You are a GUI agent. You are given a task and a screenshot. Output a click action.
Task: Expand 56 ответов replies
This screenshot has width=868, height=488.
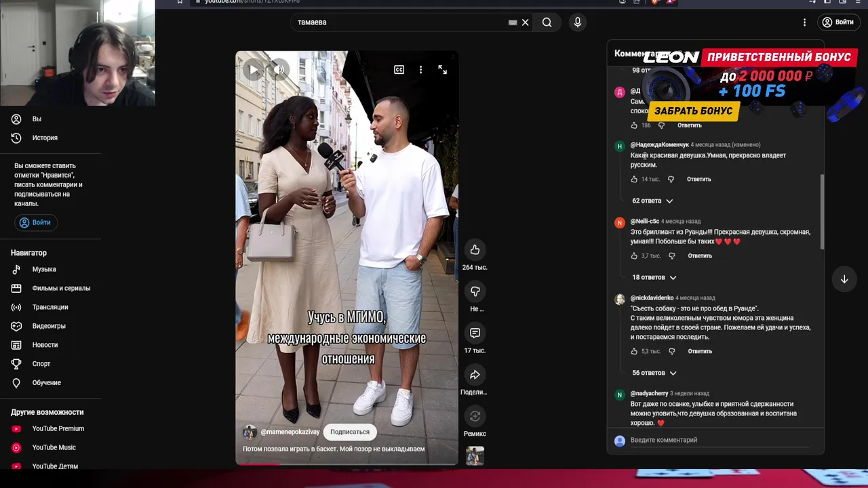pos(654,373)
